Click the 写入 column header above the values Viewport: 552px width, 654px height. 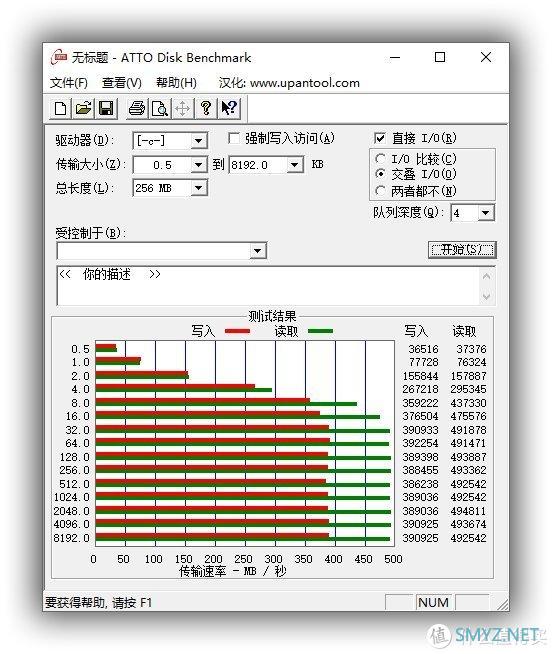[x=416, y=331]
